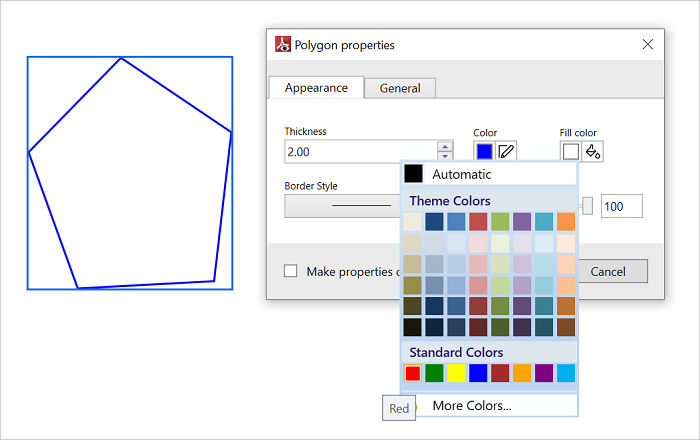Open the fill color bucket icon

[x=593, y=152]
